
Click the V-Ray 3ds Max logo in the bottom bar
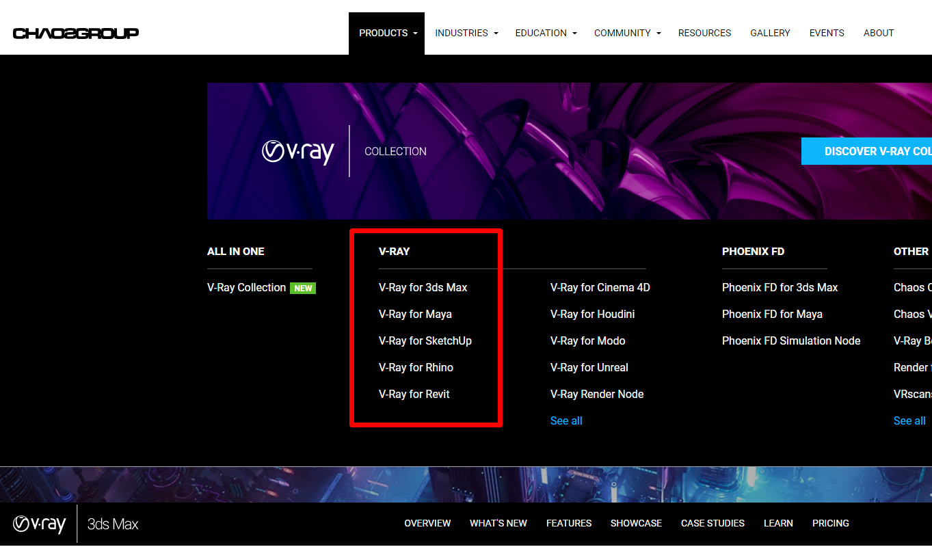point(76,524)
